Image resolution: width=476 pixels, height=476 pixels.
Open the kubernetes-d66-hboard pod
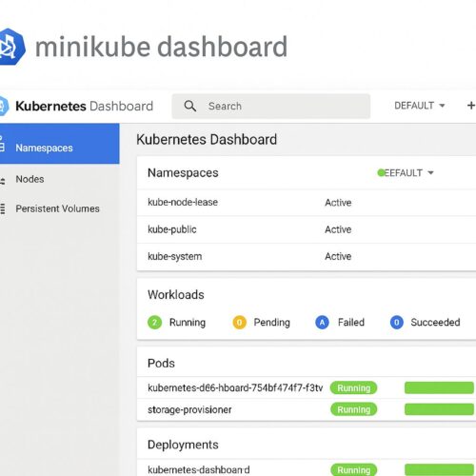(x=235, y=387)
